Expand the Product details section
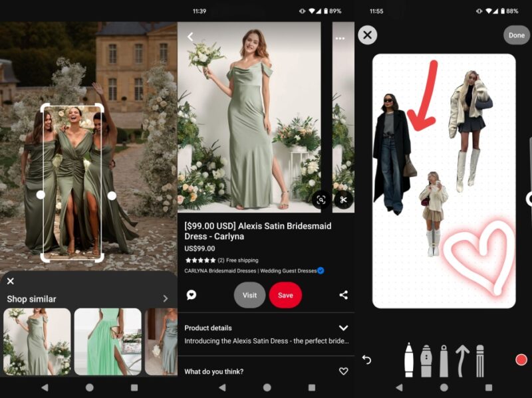 [x=344, y=328]
